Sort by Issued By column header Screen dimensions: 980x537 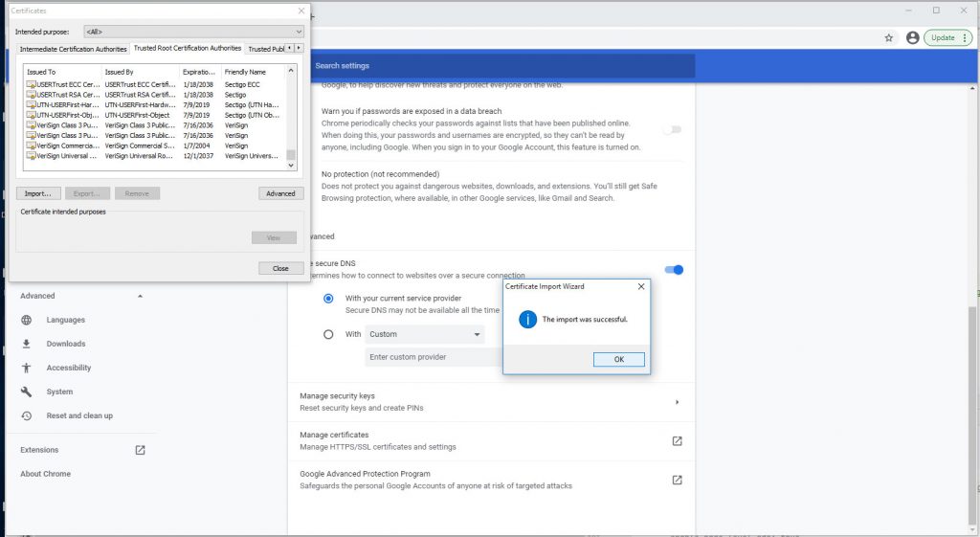(141, 72)
